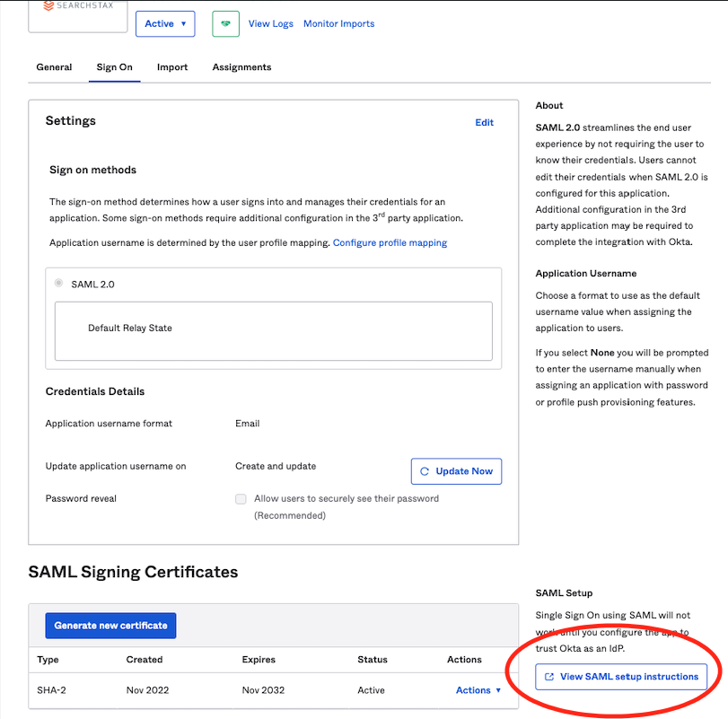The height and width of the screenshot is (719, 728).
Task: Click Generate new certificate button
Action: [x=110, y=626]
